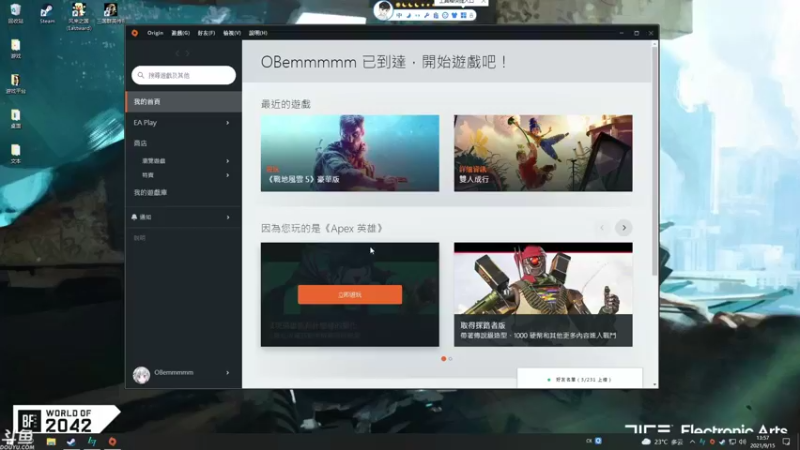Open the Action Center notifications icon

pos(786,441)
